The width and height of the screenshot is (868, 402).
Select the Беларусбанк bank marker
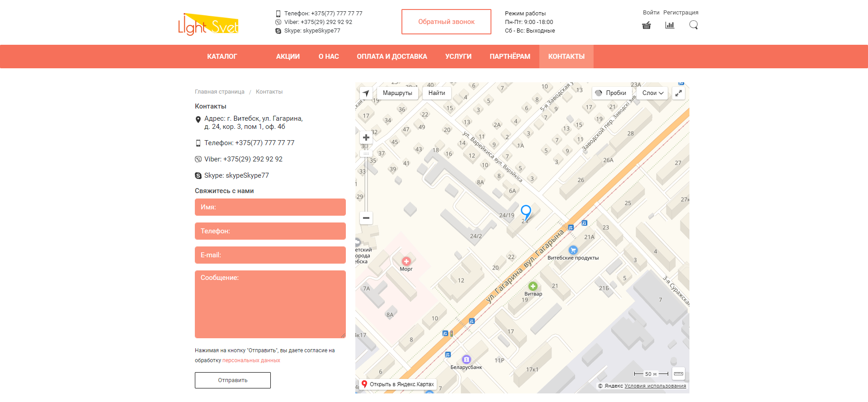(x=466, y=359)
